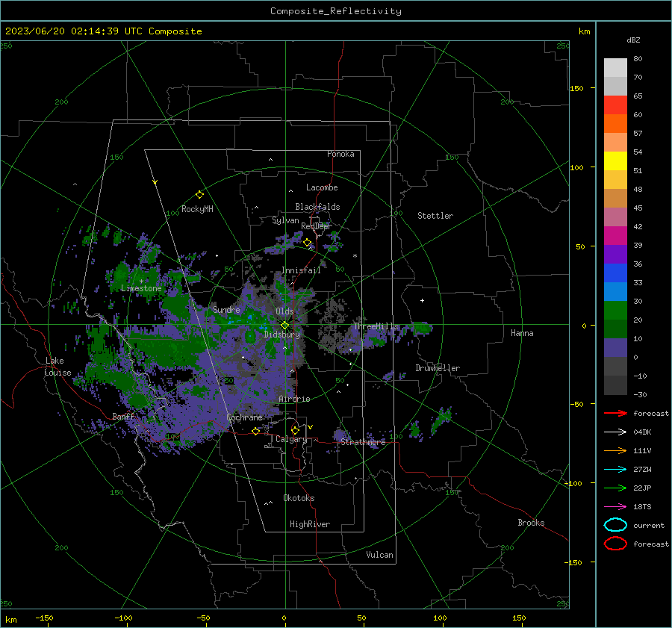This screenshot has height=628, width=672.
Task: Click the RedDeer city label
Action: (x=317, y=226)
